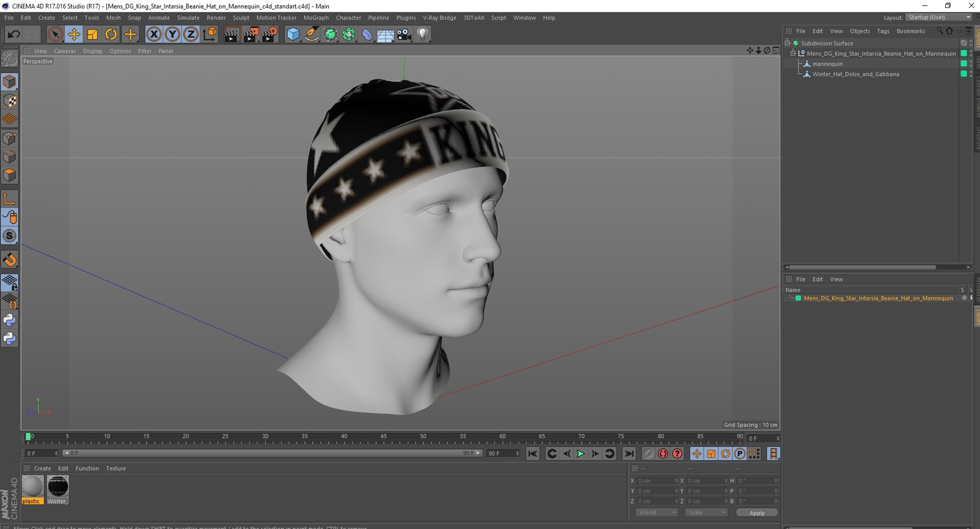Open Edit Render Settings

tap(269, 35)
